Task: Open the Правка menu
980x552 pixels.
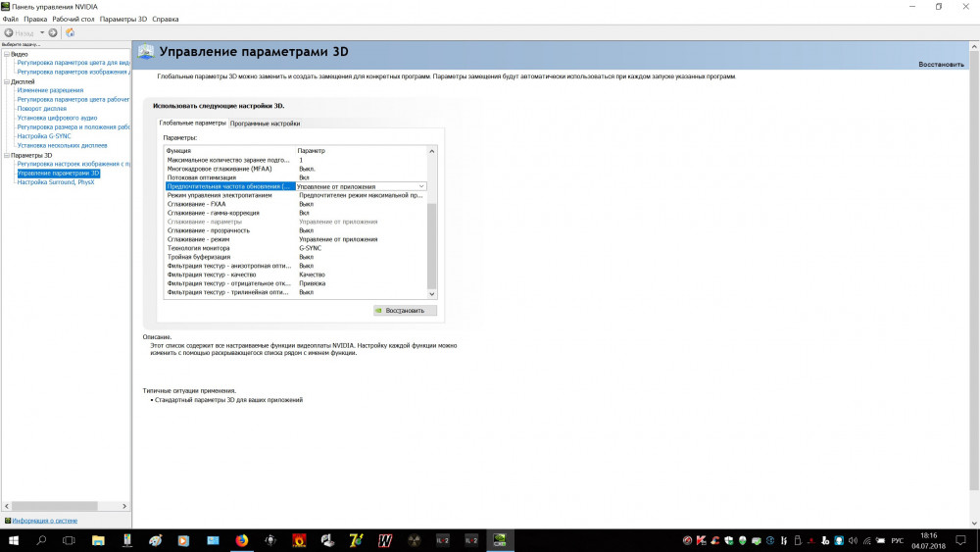Action: coord(35,19)
